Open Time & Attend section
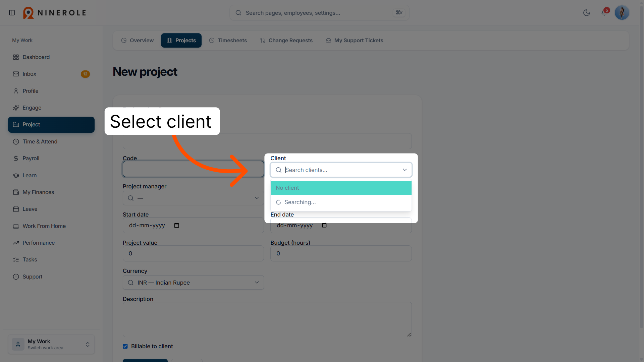The width and height of the screenshot is (644, 362). click(51, 141)
